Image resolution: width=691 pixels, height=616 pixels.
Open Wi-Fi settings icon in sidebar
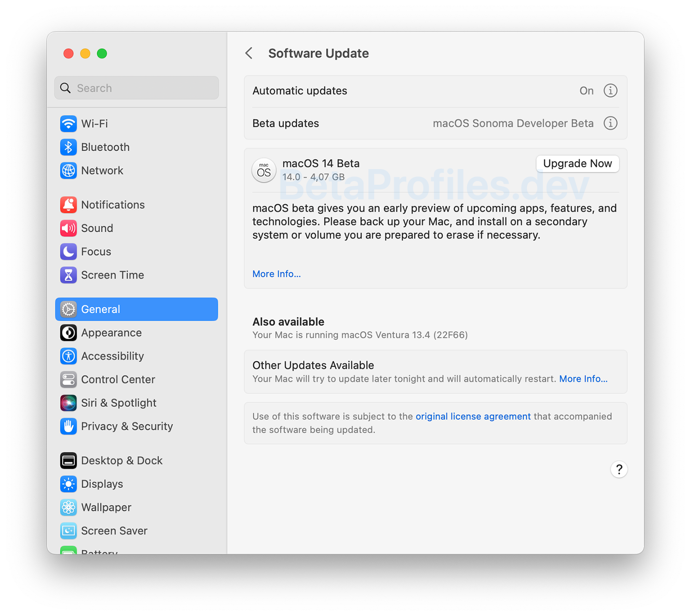pyautogui.click(x=68, y=123)
